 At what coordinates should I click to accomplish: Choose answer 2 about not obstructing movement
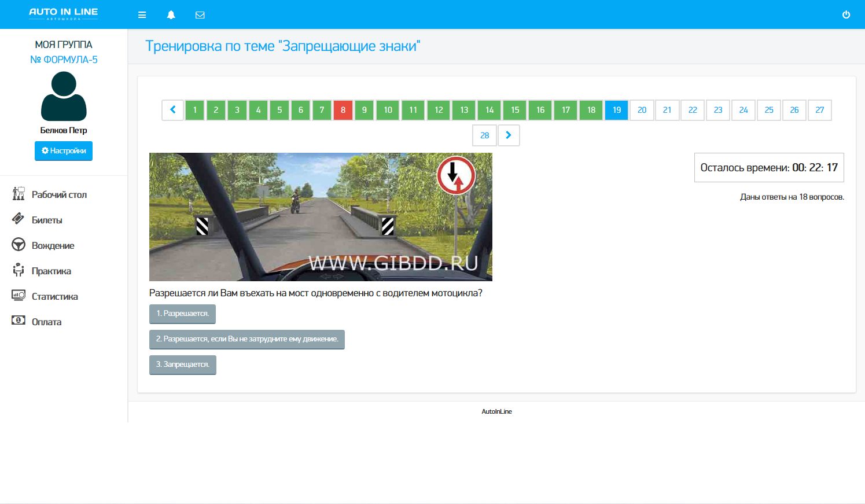[x=247, y=339]
